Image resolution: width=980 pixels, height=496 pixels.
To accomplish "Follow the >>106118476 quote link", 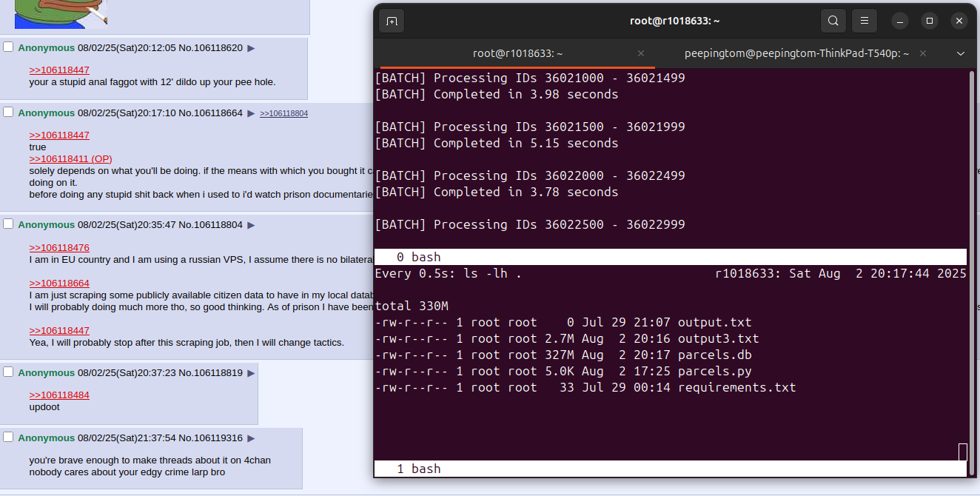I will pyautogui.click(x=59, y=248).
